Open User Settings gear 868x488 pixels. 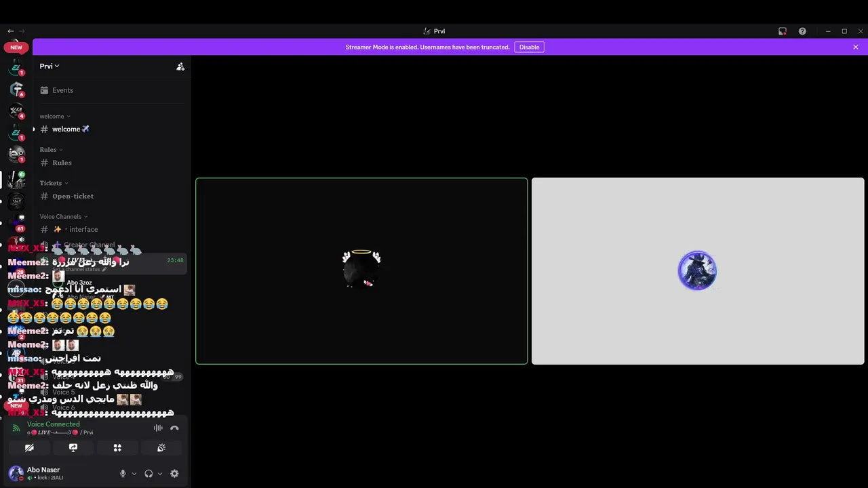click(x=174, y=474)
